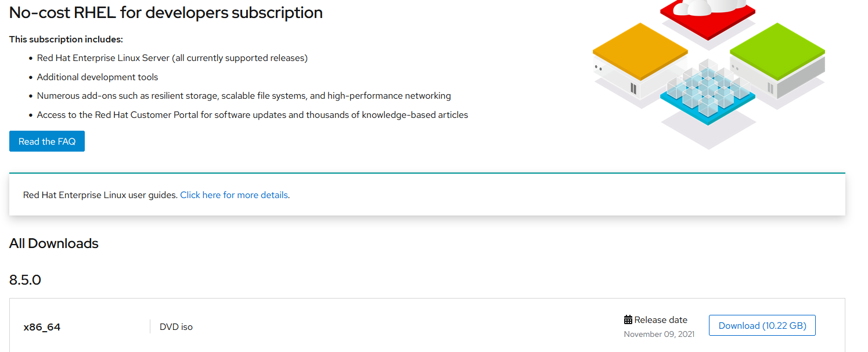Click the 'All Downloads' heading
The image size is (868, 352).
point(54,243)
